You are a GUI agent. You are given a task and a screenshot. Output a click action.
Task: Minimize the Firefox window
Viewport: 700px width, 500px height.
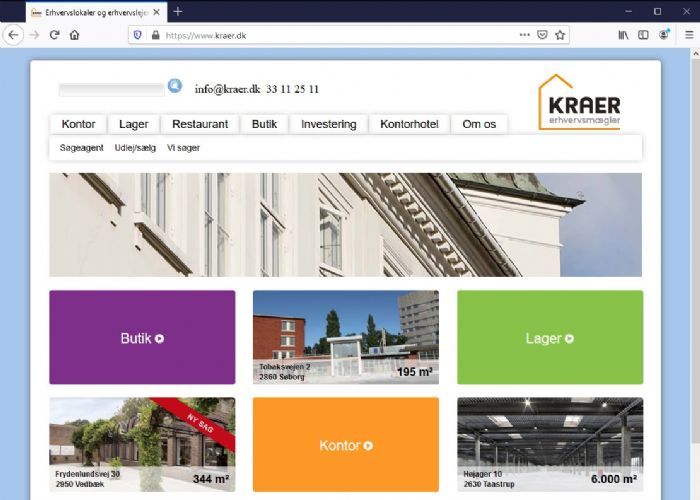629,12
